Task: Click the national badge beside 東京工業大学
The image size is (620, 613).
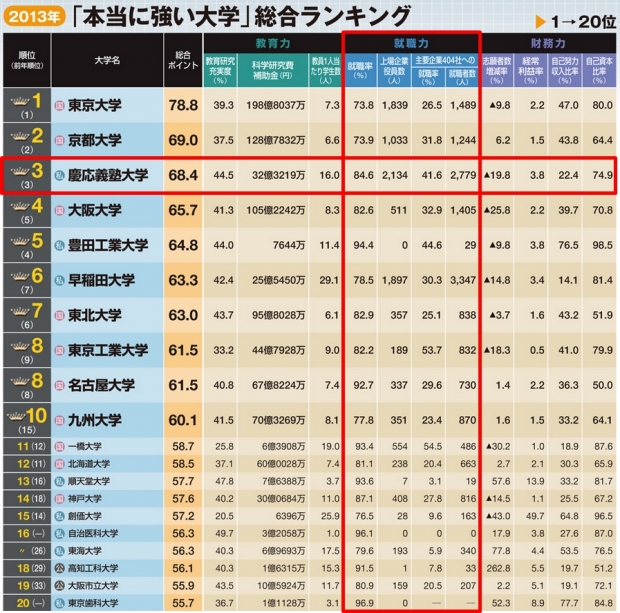Action: point(59,350)
